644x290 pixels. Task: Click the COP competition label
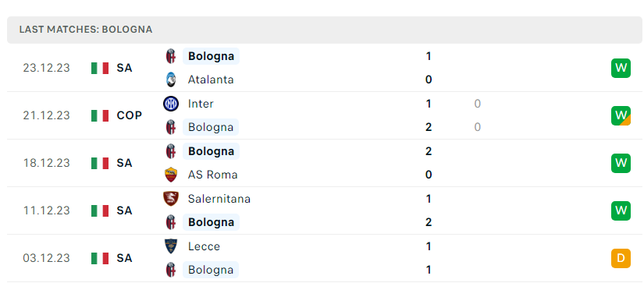point(129,115)
